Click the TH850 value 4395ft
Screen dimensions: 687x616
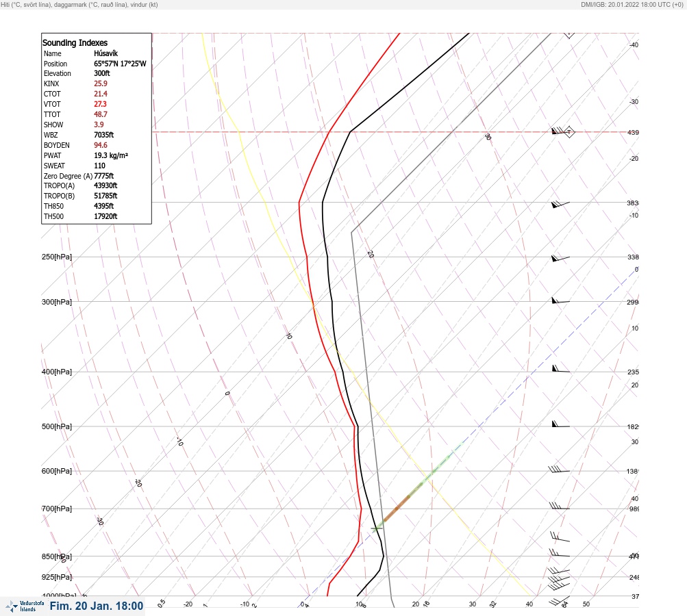[104, 206]
